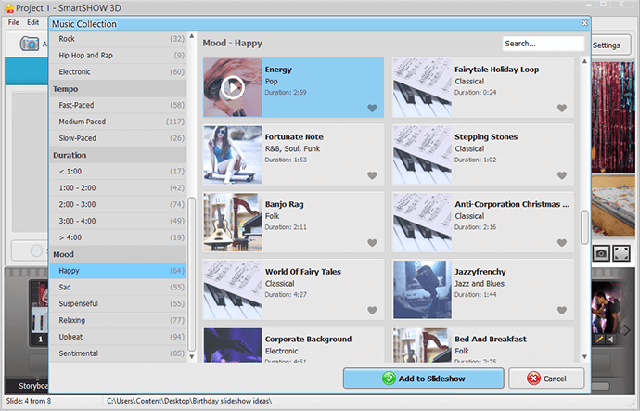The width and height of the screenshot is (640, 411).
Task: Select 3:00 - 4:00 duration filter
Action: click(118, 221)
